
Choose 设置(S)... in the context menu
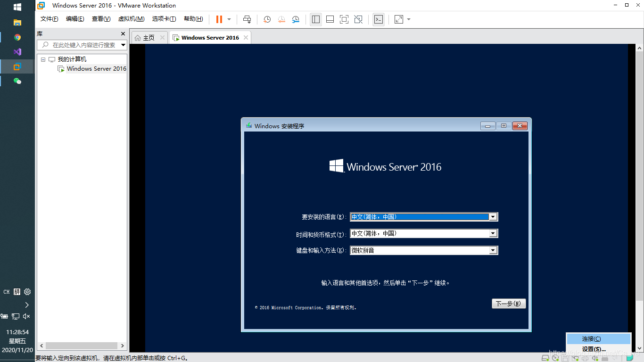[598, 349]
